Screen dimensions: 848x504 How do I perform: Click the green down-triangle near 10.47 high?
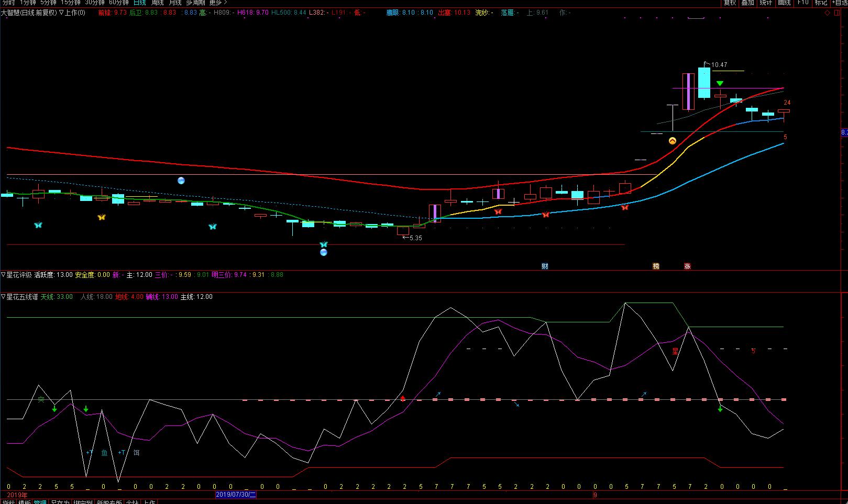(720, 84)
